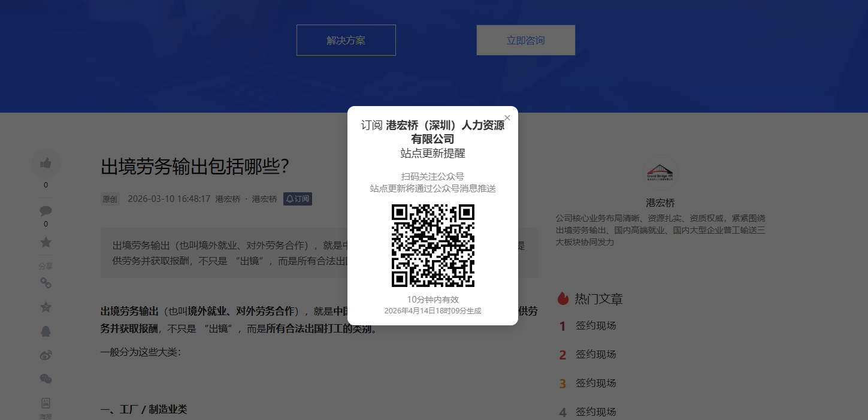Open hot article number 3 签约现场
Screen dimensions: 868x420
(x=595, y=383)
